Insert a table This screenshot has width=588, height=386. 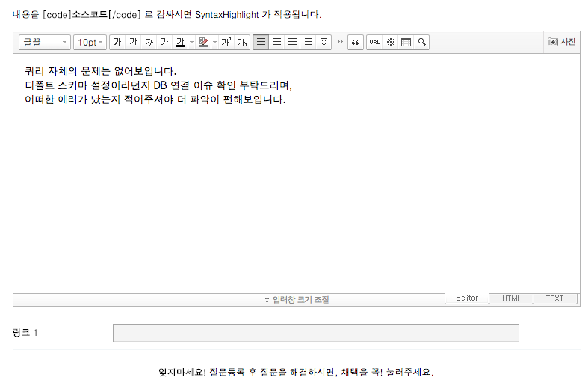click(406, 42)
